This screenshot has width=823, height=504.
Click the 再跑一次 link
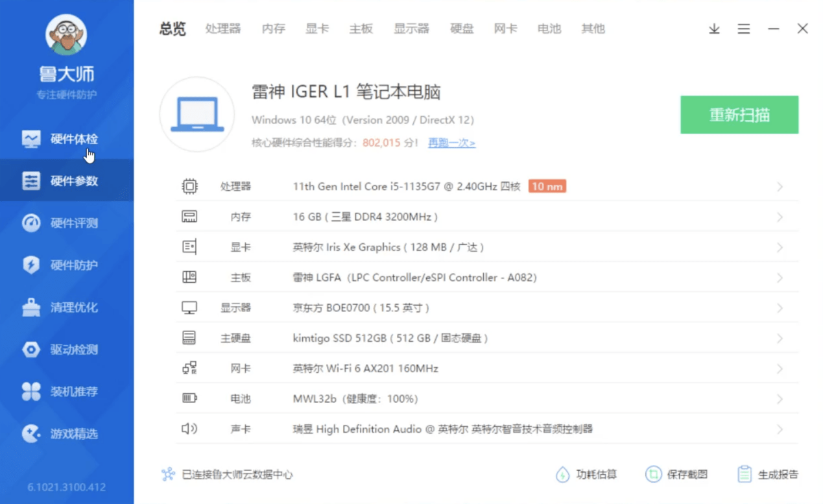[x=451, y=143]
